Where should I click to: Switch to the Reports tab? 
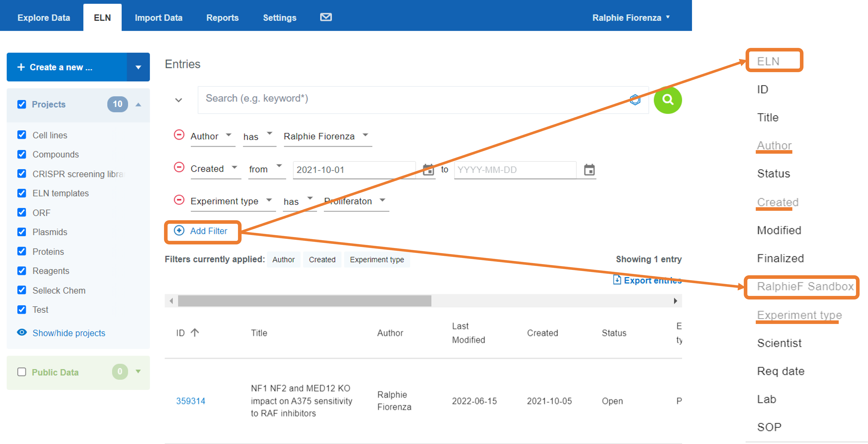pyautogui.click(x=222, y=18)
